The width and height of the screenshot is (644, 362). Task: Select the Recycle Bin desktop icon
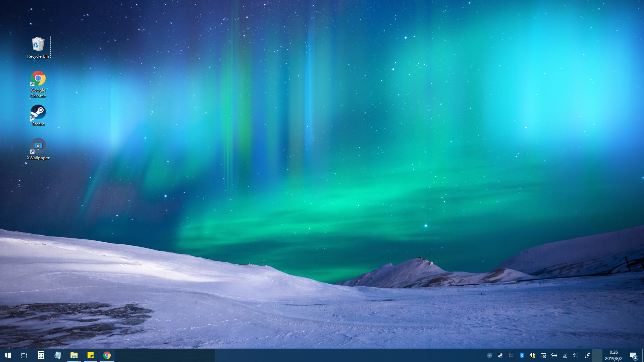click(x=38, y=47)
